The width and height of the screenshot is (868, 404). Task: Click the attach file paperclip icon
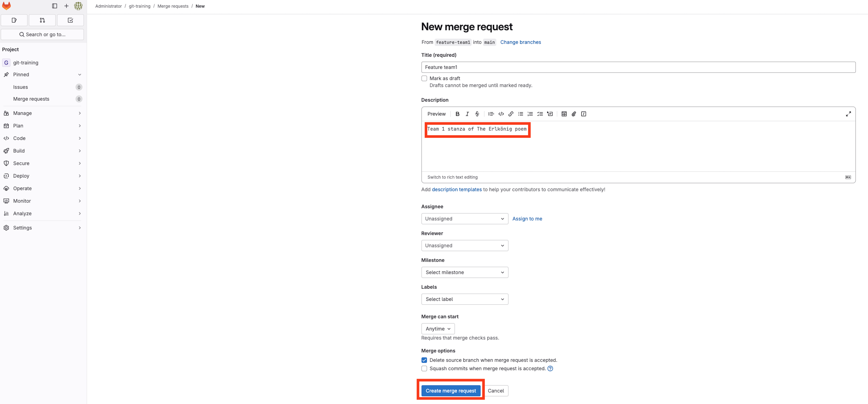click(574, 114)
